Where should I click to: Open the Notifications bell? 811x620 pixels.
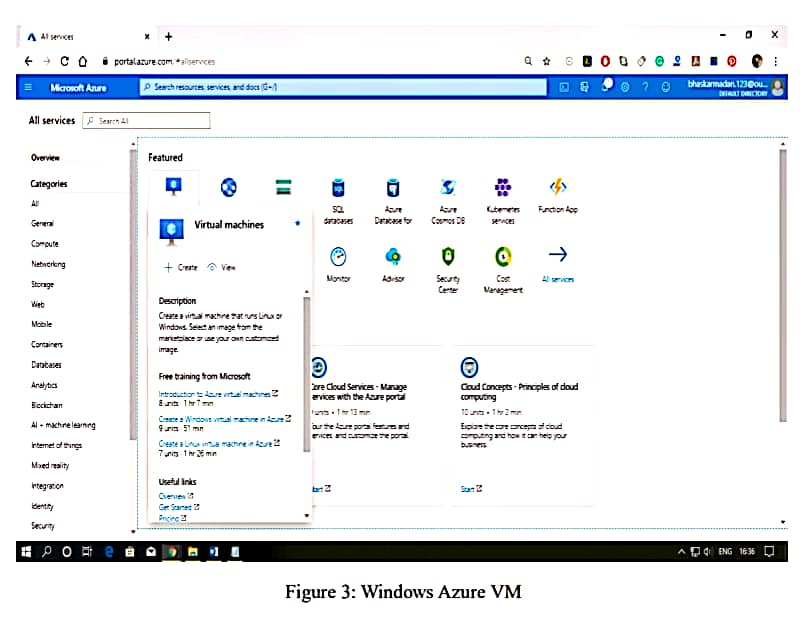point(605,86)
